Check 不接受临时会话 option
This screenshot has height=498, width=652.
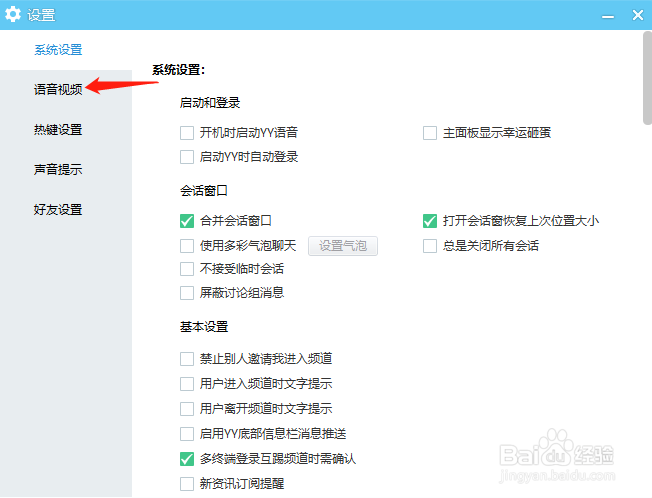click(187, 269)
